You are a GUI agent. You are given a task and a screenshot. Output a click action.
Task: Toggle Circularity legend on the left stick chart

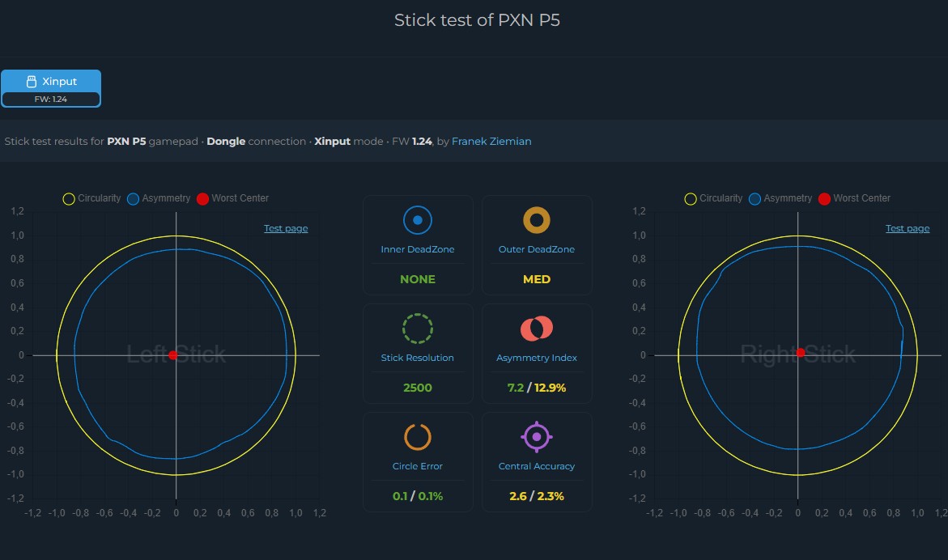(92, 198)
